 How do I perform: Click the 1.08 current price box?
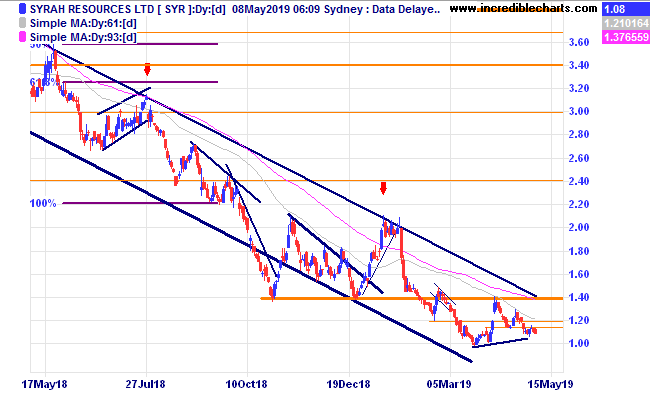pos(626,9)
